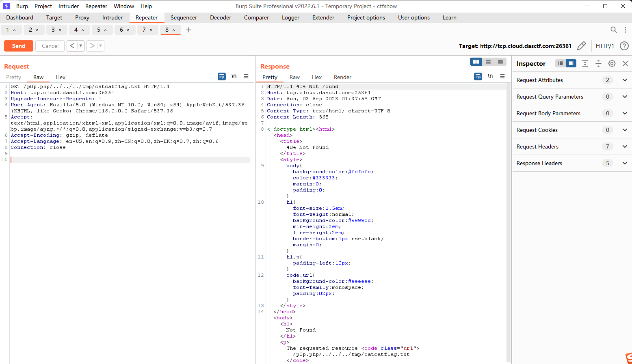Send the request
Screen dimensions: 632x364
(x=19, y=46)
